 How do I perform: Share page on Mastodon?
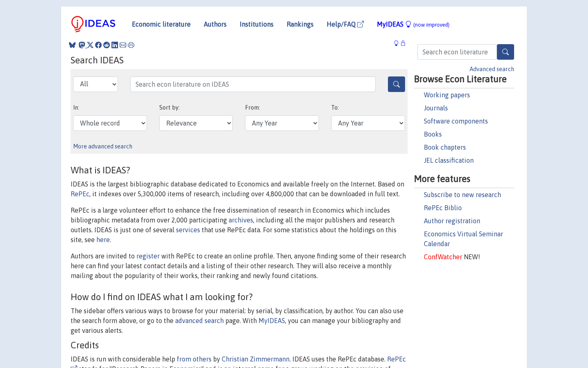pos(82,45)
